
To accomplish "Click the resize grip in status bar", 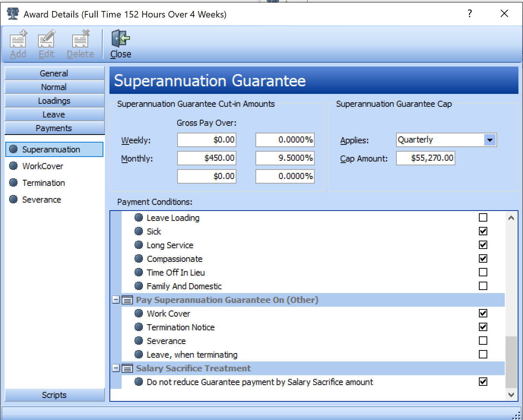I will coord(517,415).
